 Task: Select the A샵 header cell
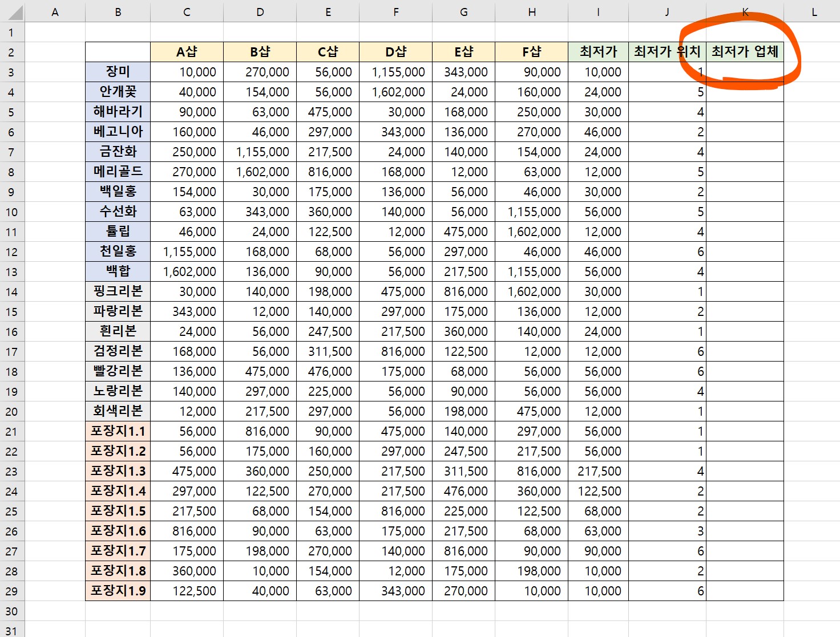187,52
